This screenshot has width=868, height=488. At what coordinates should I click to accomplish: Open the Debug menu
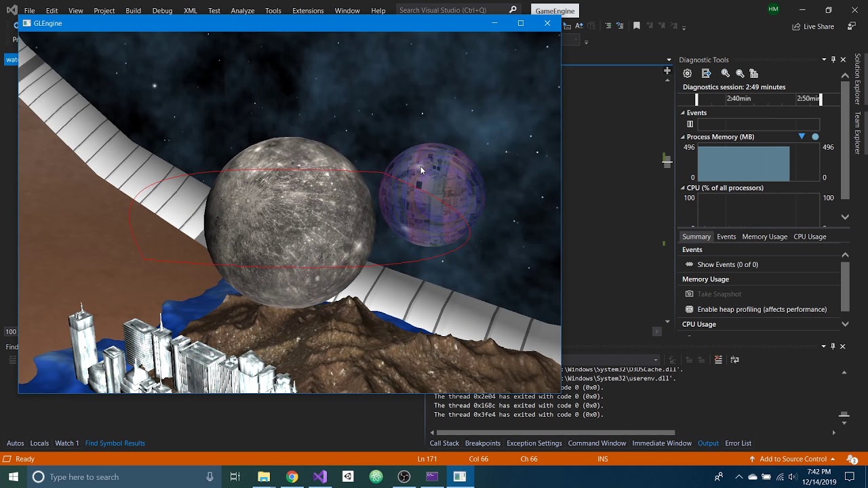[x=162, y=11]
